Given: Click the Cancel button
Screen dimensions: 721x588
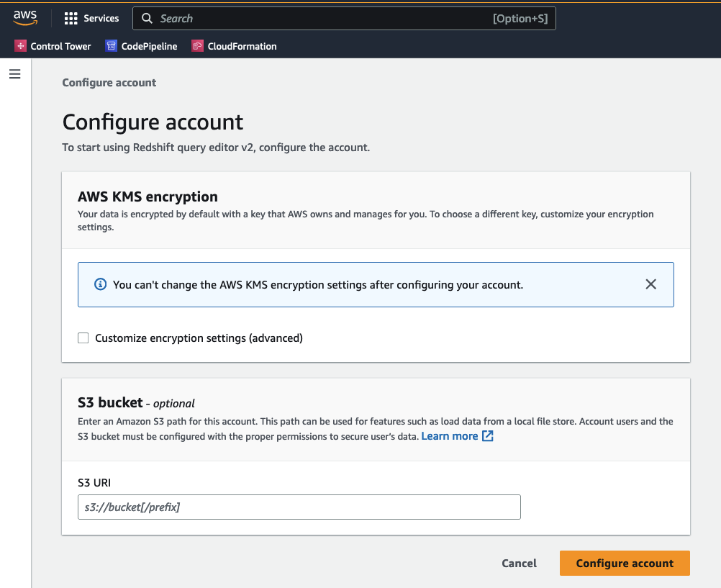Looking at the screenshot, I should click(x=519, y=563).
